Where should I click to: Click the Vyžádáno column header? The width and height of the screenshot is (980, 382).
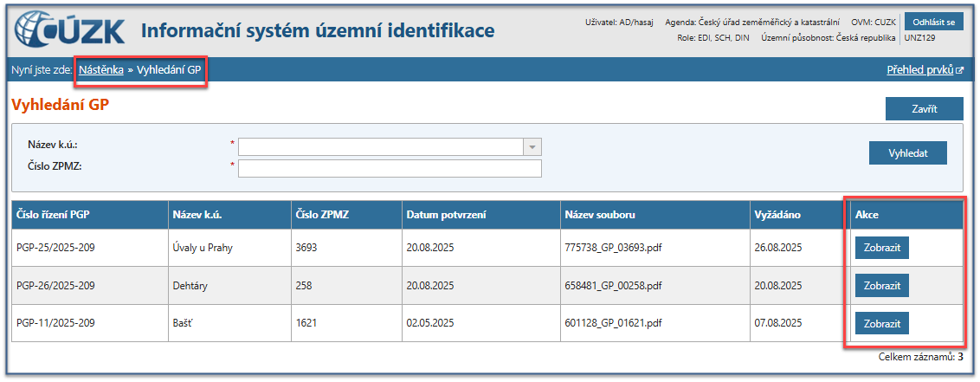point(779,215)
